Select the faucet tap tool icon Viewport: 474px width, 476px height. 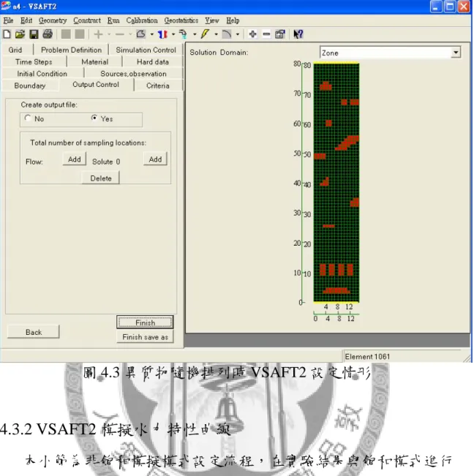coord(183,34)
